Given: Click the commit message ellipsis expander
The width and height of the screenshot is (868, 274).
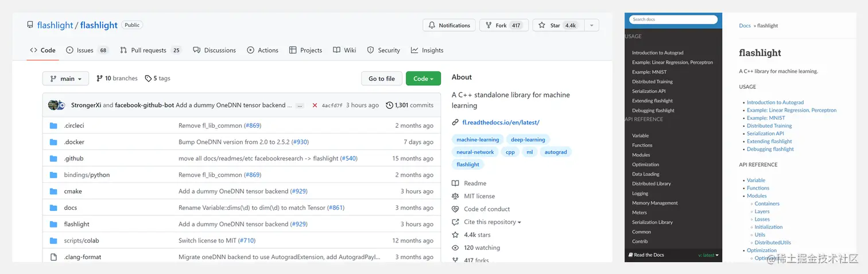Looking at the screenshot, I should click(x=300, y=106).
